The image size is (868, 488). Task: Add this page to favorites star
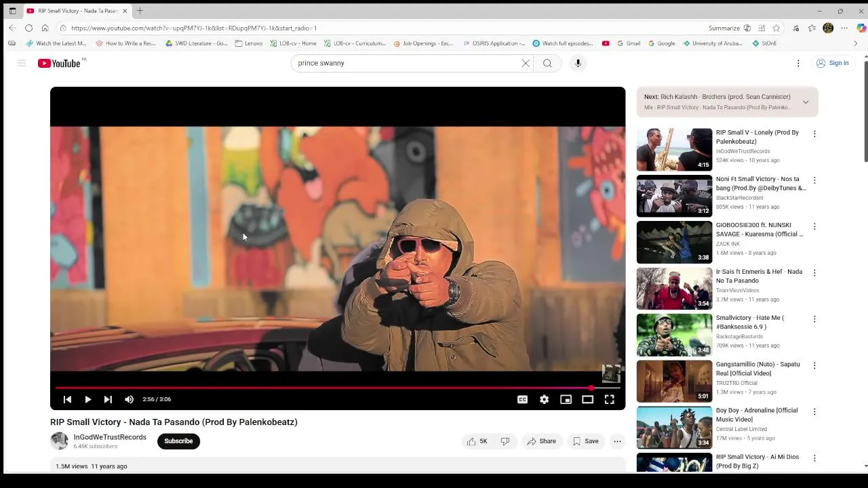point(776,28)
